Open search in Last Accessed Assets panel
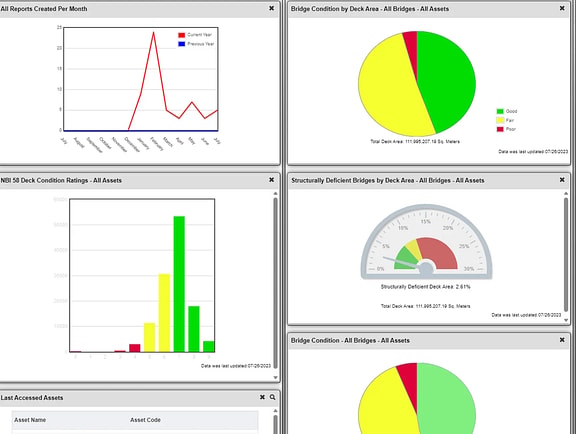The width and height of the screenshot is (576, 434). (273, 397)
